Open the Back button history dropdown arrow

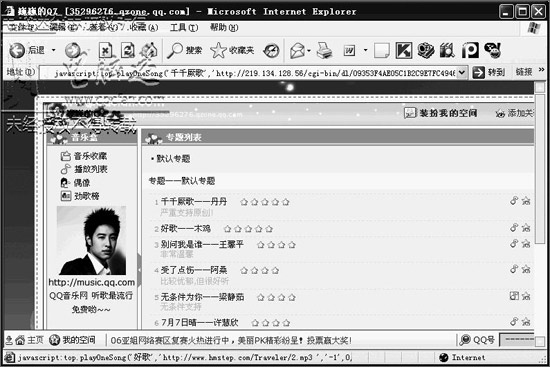pyautogui.click(x=53, y=50)
